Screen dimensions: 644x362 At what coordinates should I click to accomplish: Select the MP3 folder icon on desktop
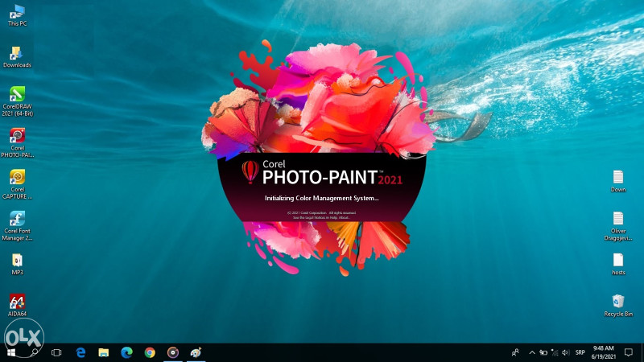click(x=17, y=264)
